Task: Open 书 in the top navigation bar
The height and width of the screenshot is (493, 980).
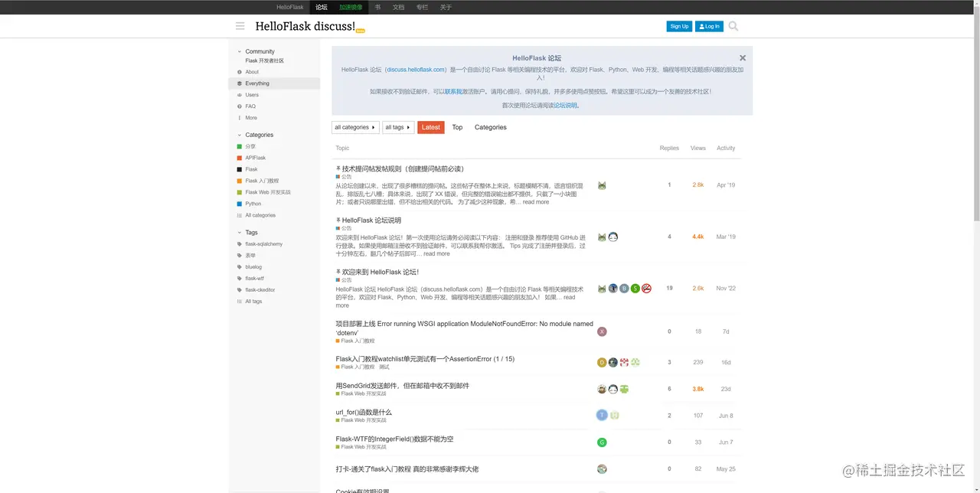Action: pyautogui.click(x=377, y=7)
